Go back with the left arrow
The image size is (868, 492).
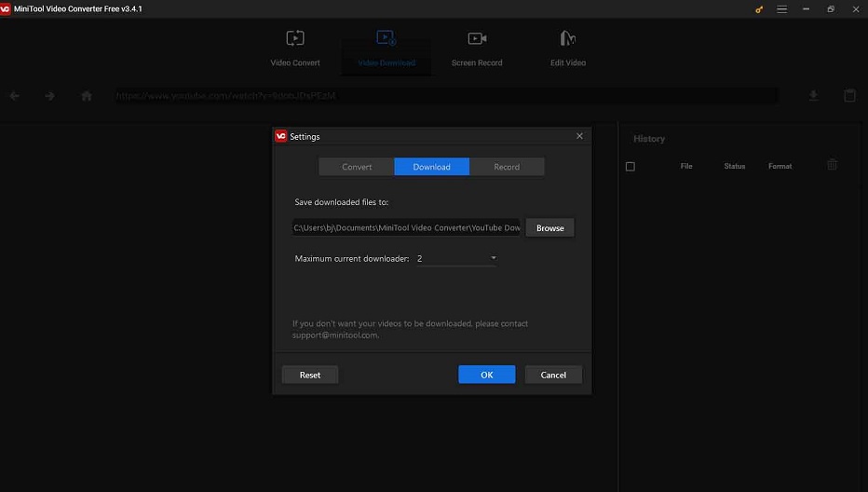click(x=14, y=96)
